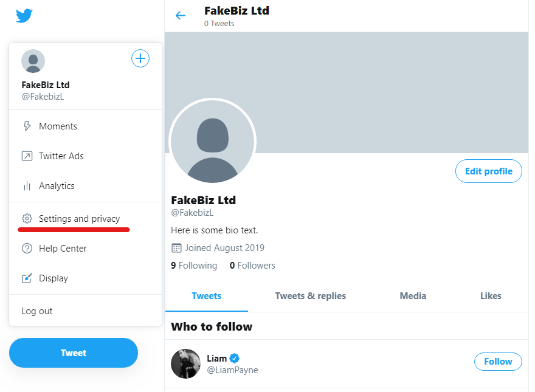535x392 pixels.
Task: Follow Liam with the Follow button
Action: pos(498,361)
